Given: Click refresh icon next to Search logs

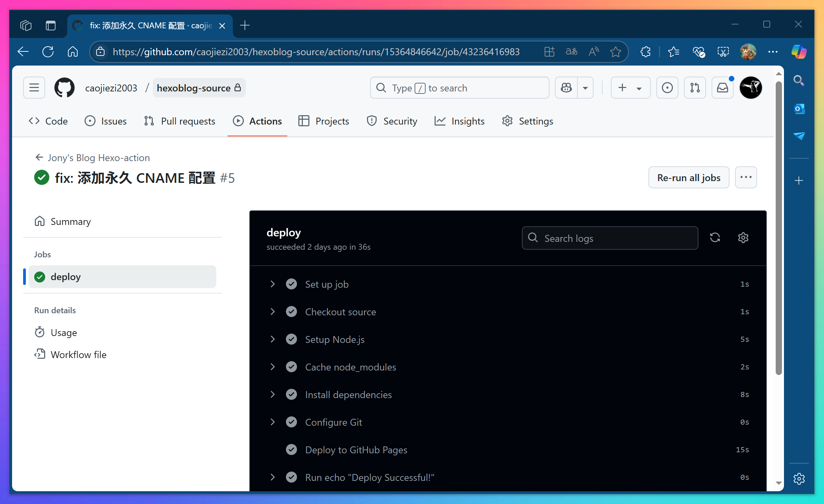Looking at the screenshot, I should [715, 238].
